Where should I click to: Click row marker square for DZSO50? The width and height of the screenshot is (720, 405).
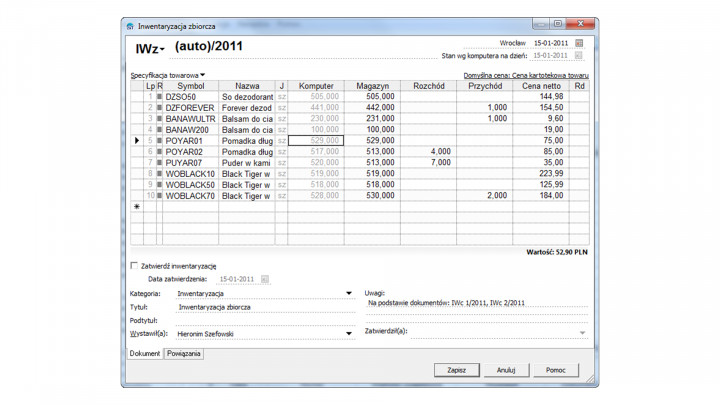[159, 97]
